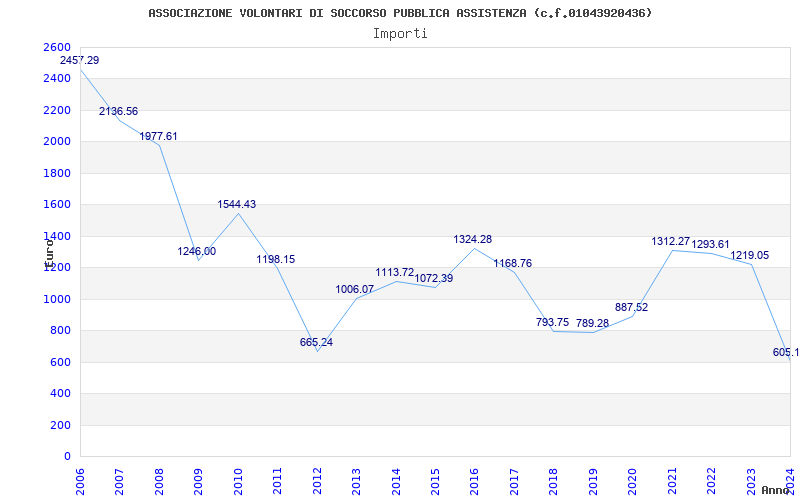Click year 2013 on the x-axis
The image size is (800, 500).
(356, 482)
